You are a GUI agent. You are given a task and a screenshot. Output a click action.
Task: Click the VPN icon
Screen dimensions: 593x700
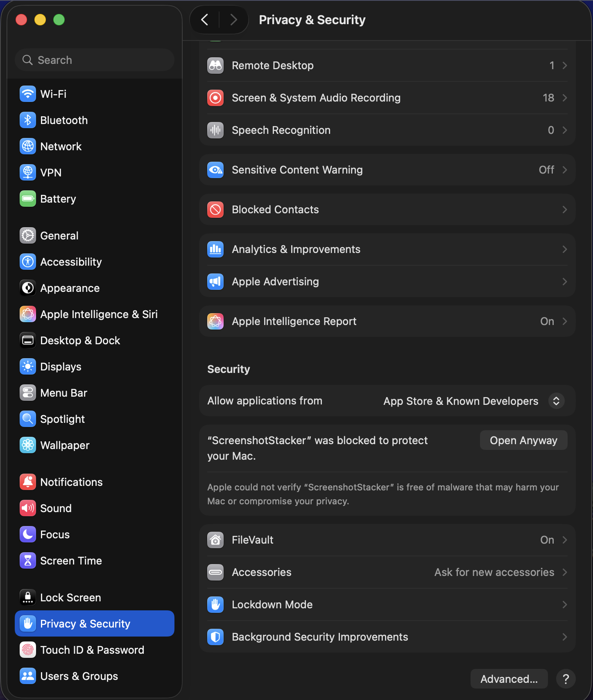[x=28, y=173]
